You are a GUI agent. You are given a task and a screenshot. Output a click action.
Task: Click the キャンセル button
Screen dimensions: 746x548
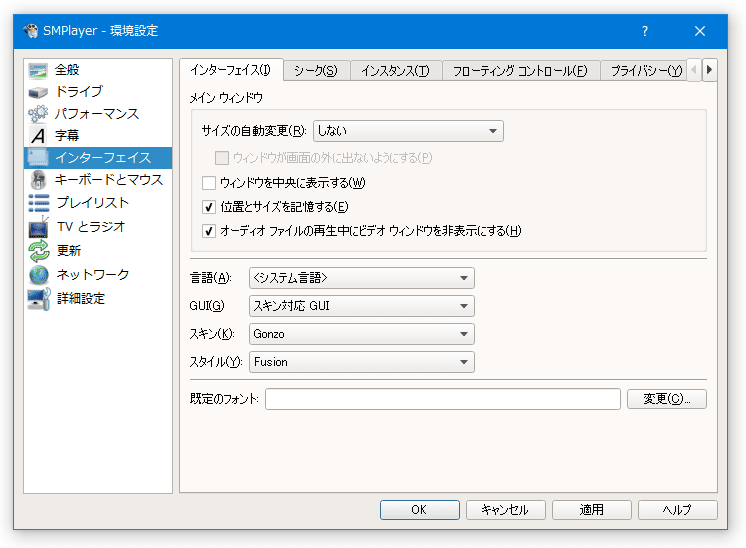coord(505,510)
